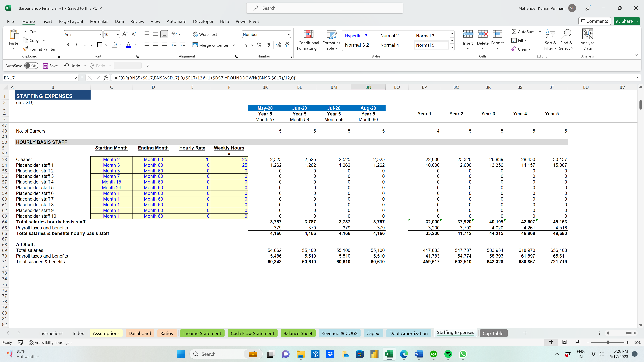
Task: Toggle italic formatting
Action: tap(76, 45)
